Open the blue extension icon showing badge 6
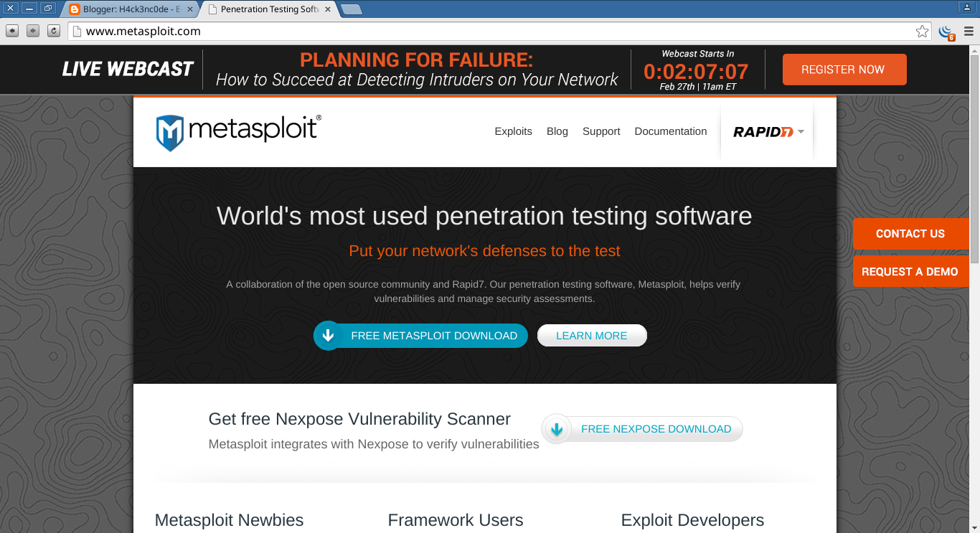The height and width of the screenshot is (533, 980). point(945,32)
